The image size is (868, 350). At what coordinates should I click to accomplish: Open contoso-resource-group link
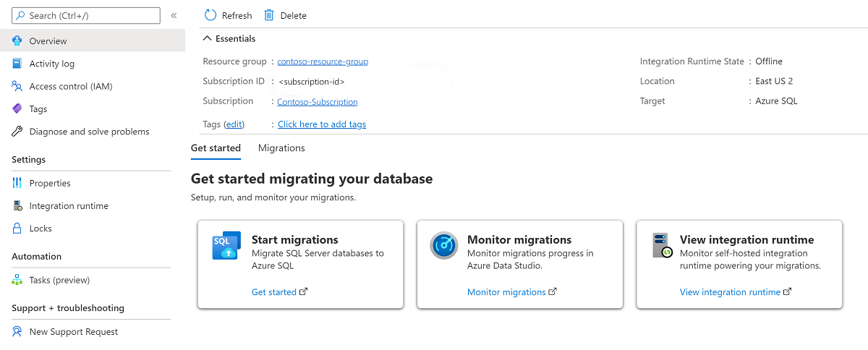pyautogui.click(x=323, y=62)
